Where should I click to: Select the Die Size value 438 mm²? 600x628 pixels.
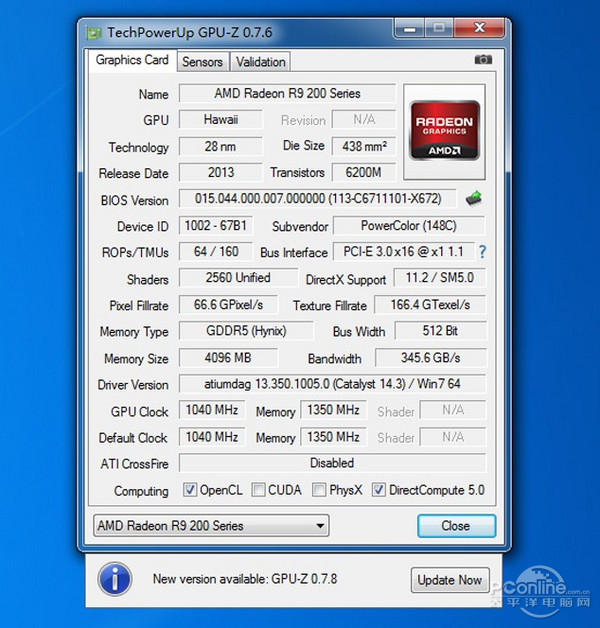click(x=364, y=146)
